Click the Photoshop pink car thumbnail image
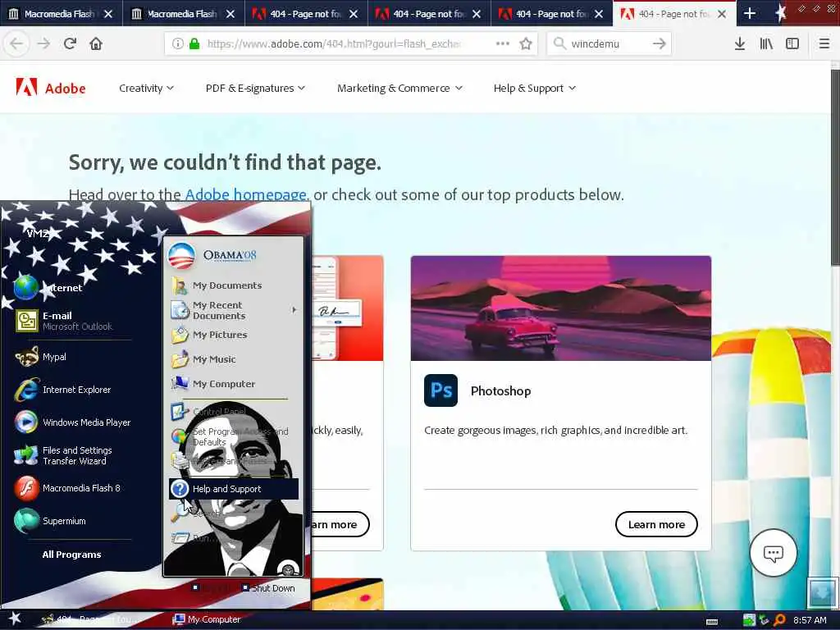The image size is (840, 630). pos(561,308)
